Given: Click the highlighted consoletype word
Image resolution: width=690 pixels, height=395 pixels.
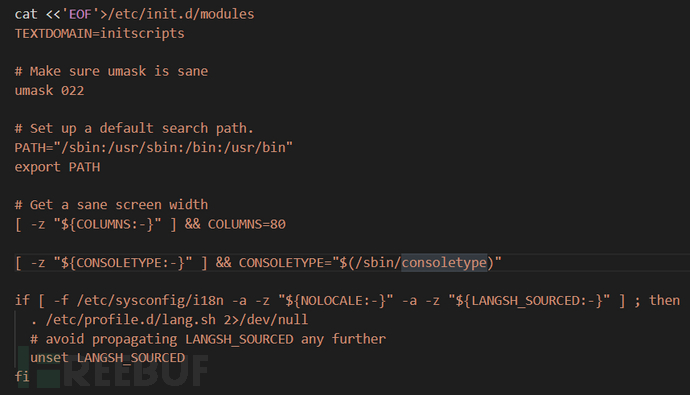Looking at the screenshot, I should coord(444,263).
